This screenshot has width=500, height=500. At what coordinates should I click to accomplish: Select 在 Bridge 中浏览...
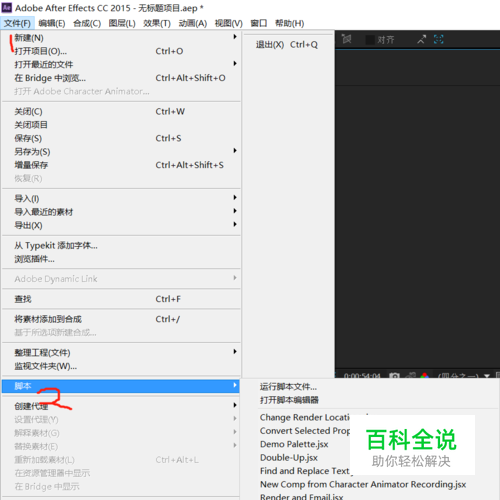pos(121,78)
